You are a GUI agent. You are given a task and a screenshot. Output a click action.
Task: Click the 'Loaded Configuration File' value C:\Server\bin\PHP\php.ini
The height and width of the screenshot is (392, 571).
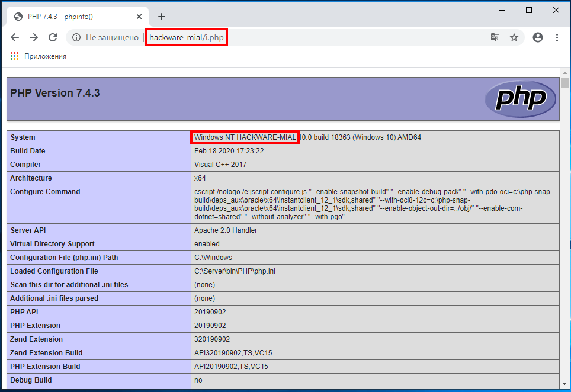[235, 271]
